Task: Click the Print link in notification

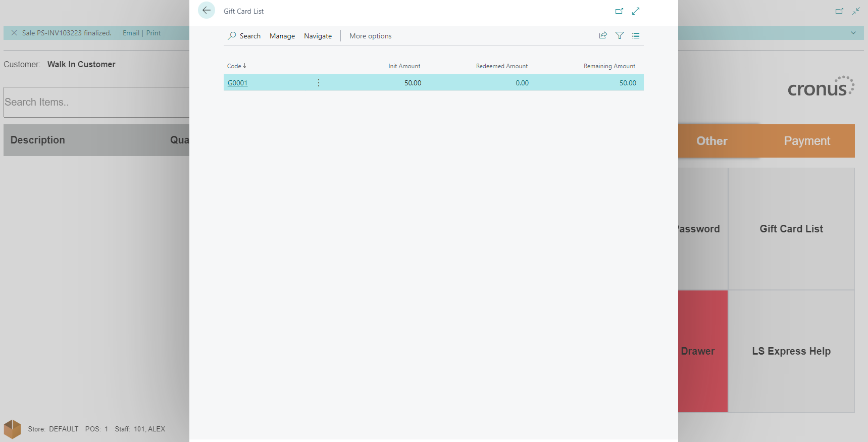Action: pos(154,33)
